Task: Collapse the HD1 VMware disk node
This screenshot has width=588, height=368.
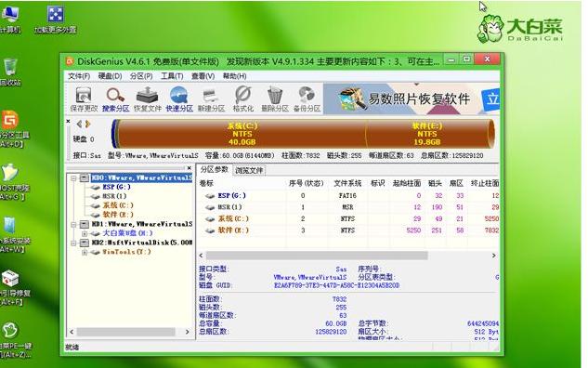Action: 74,224
